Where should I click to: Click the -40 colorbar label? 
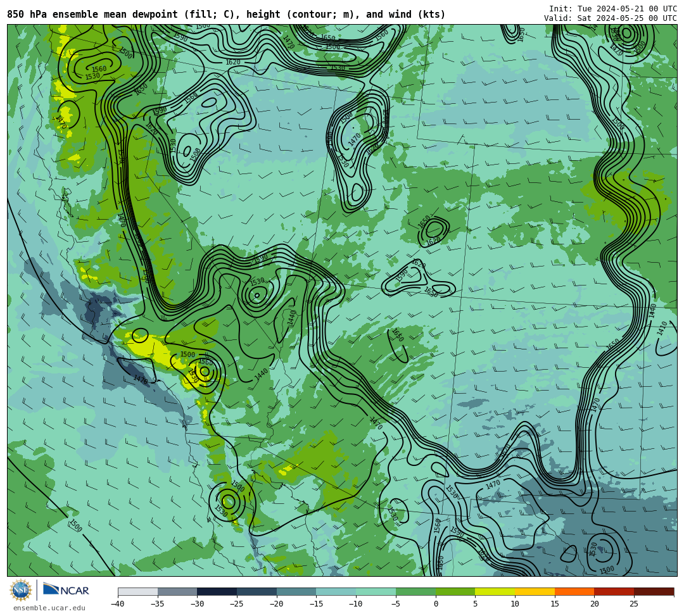coord(117,604)
